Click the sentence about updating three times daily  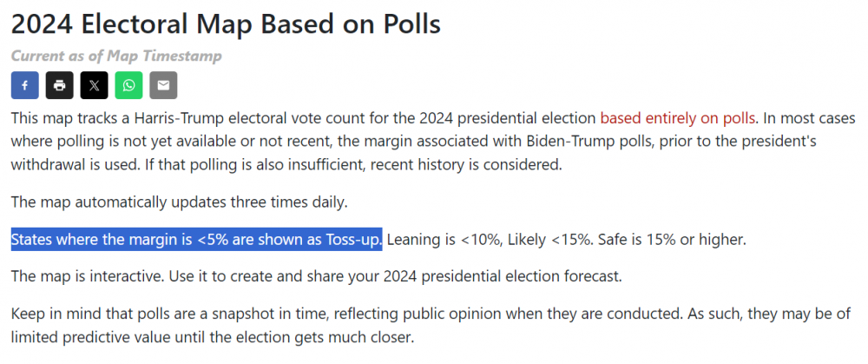179,202
